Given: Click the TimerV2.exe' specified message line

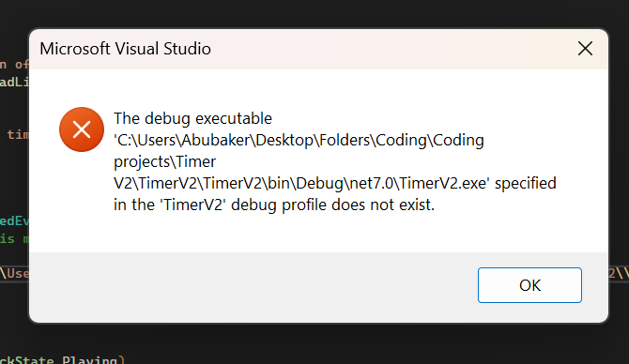Looking at the screenshot, I should pyautogui.click(x=335, y=184).
